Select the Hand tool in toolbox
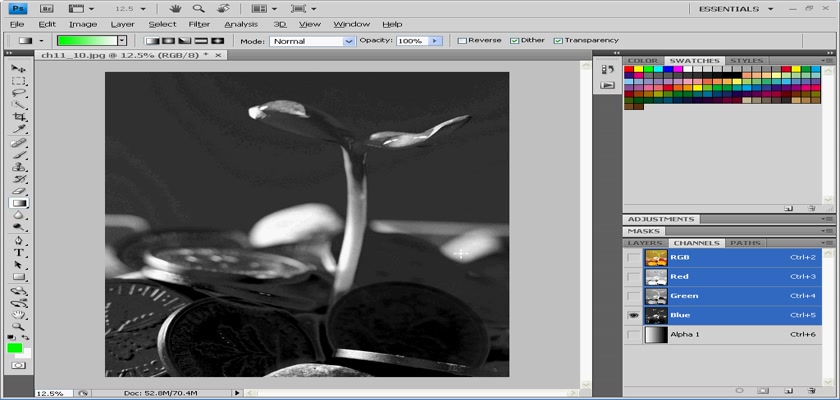 [19, 314]
